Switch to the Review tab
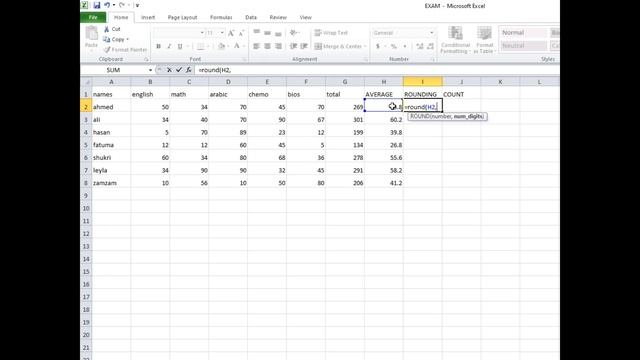Screen dimensions: 640x360 (278, 18)
